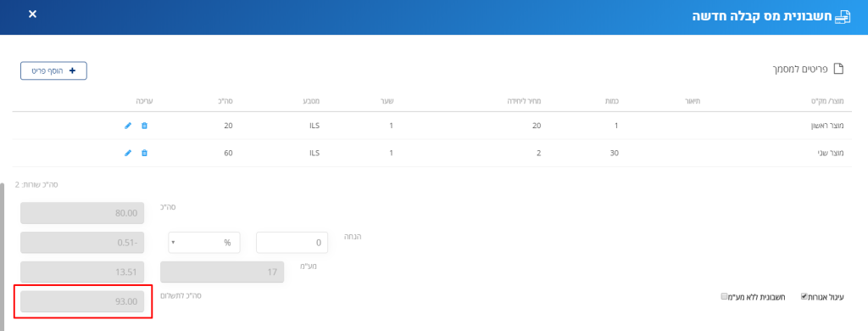Enable the חשבונית ללא מע"מ checkbox
The height and width of the screenshot is (331, 868).
coord(724,296)
